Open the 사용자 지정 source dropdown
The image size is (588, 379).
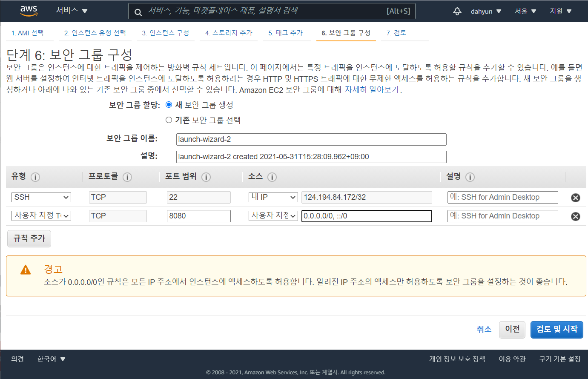point(273,216)
